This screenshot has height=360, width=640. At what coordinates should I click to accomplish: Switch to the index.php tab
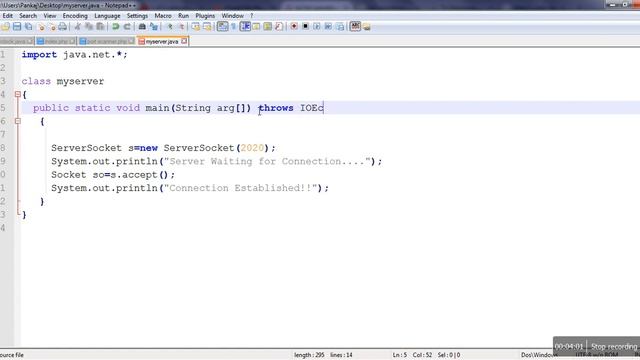click(x=56, y=41)
